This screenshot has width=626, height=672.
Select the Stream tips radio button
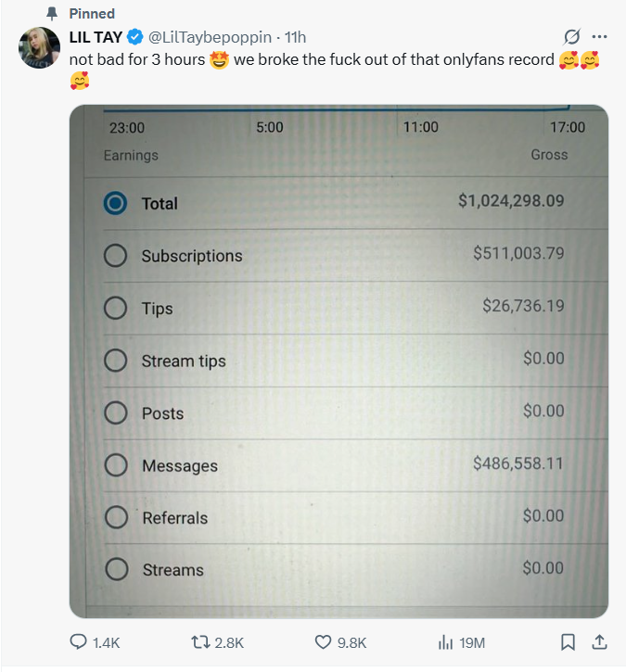coord(116,361)
